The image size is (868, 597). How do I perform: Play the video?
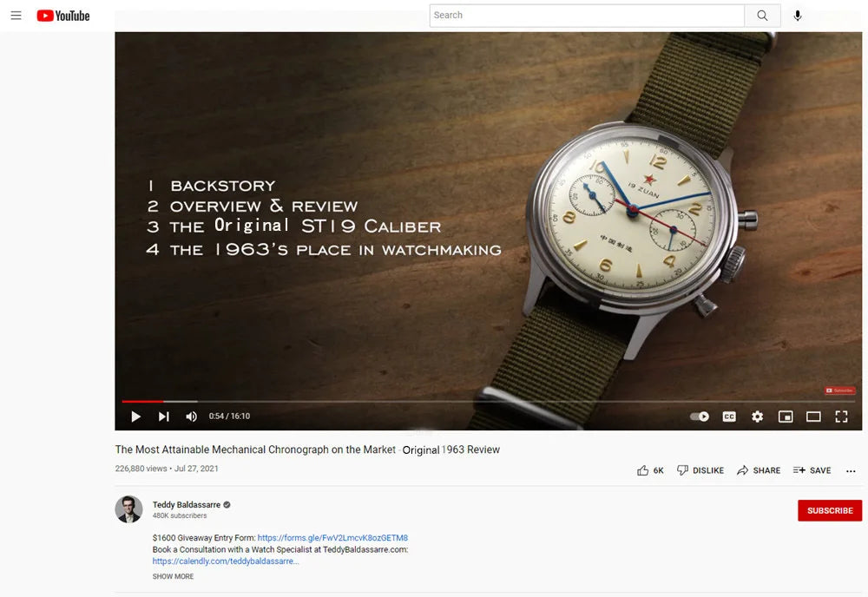tap(135, 417)
